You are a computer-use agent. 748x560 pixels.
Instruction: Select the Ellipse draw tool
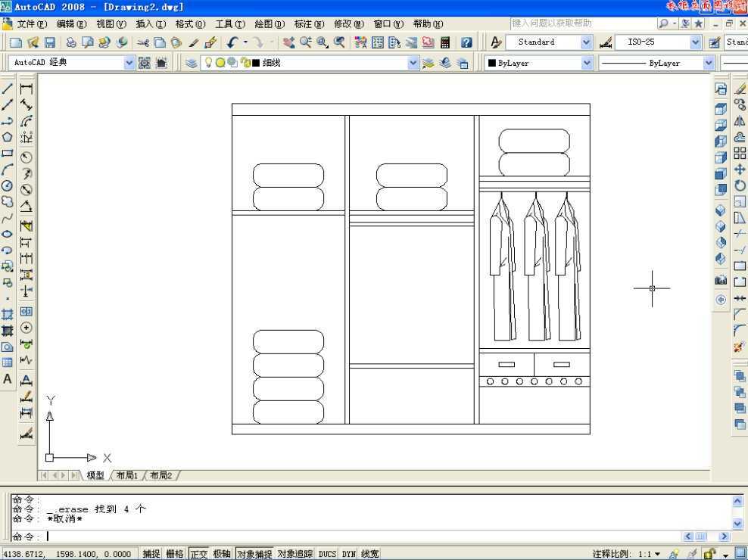point(7,234)
